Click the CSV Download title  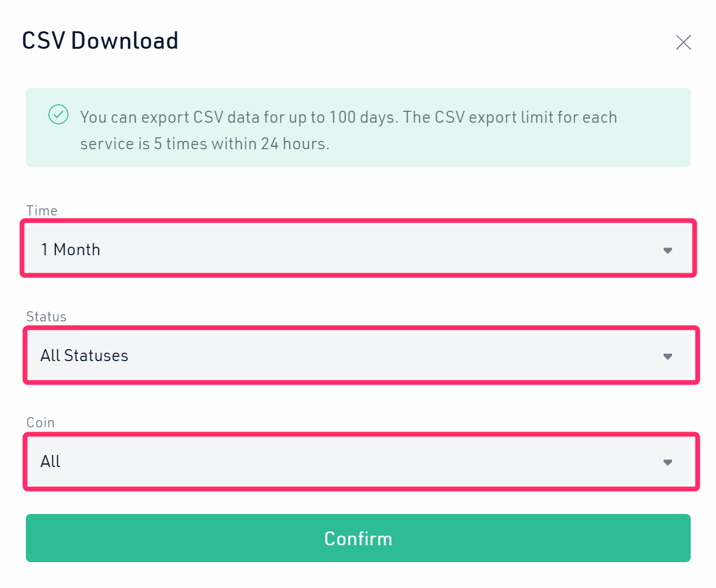100,41
